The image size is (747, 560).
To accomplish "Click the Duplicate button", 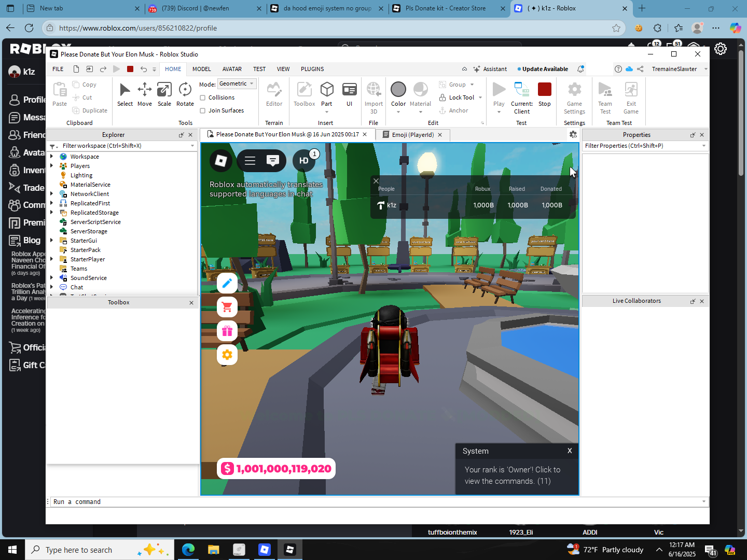I will click(90, 110).
